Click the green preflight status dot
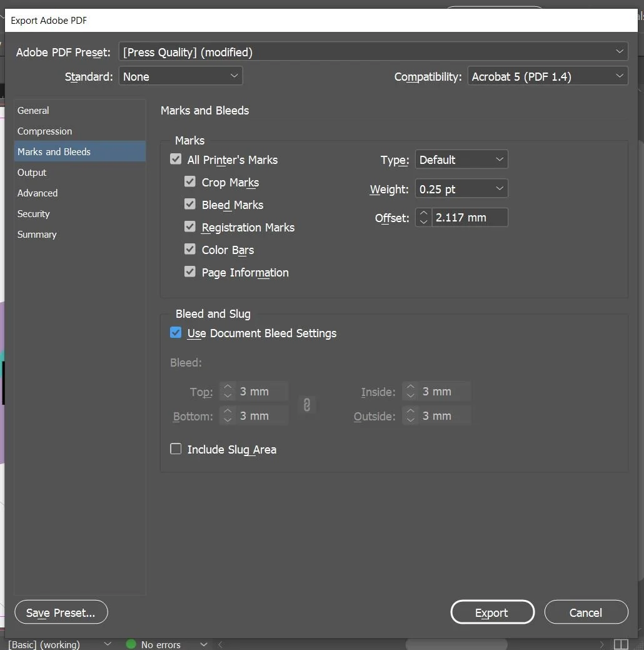This screenshot has height=650, width=644. (x=131, y=644)
